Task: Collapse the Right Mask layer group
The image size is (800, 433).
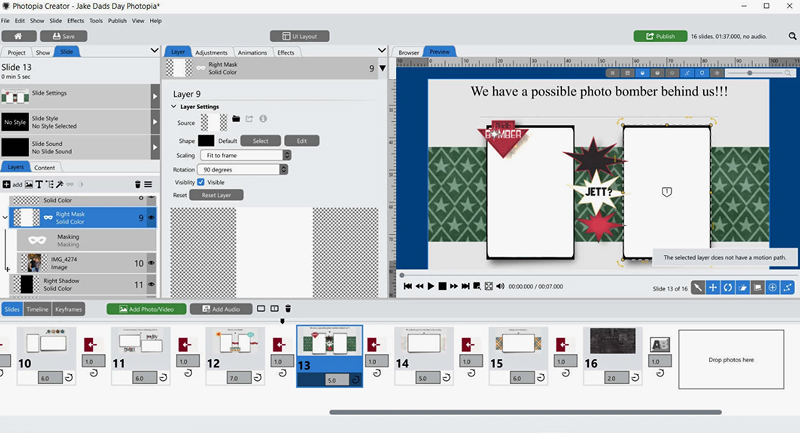Action: pos(5,218)
